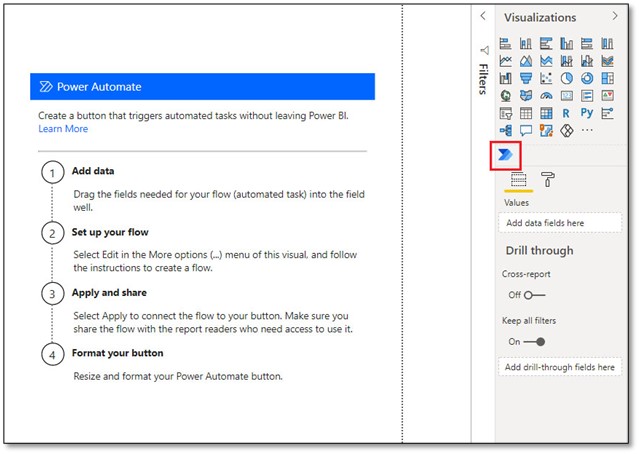
Task: Select the Table visual
Action: tap(526, 113)
